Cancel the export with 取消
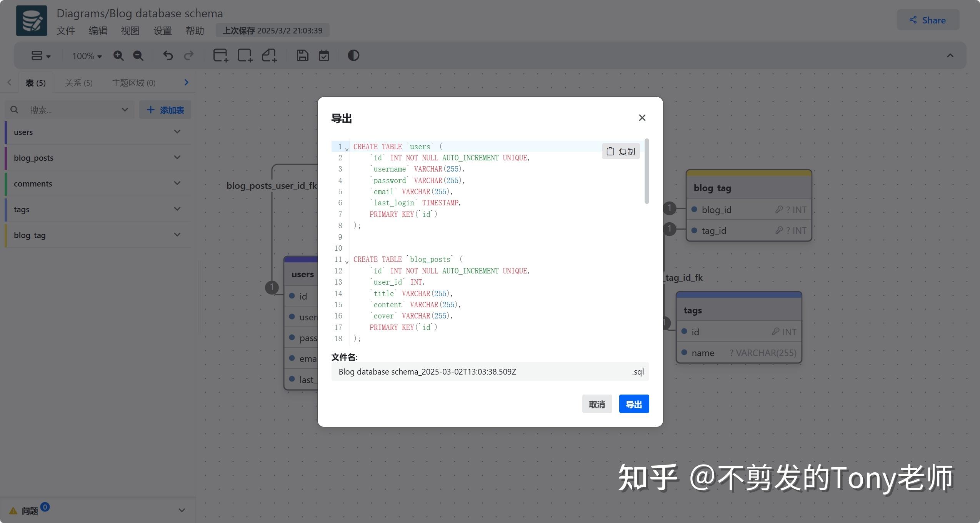The height and width of the screenshot is (523, 980). click(x=597, y=404)
